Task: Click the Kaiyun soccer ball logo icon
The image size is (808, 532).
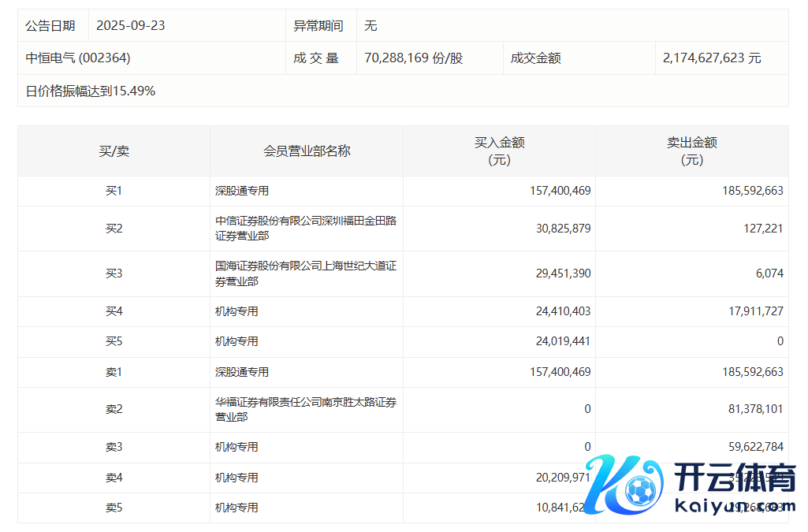Action: point(641,491)
